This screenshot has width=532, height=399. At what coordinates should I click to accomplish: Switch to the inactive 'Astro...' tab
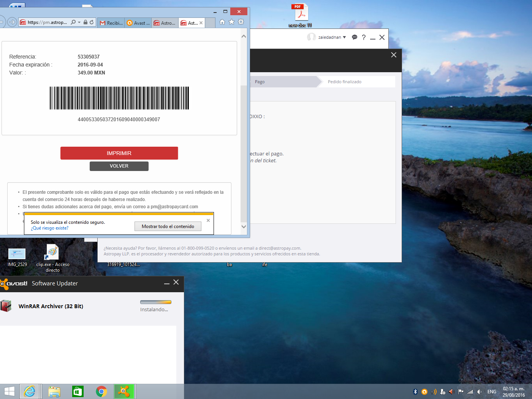[x=165, y=23]
